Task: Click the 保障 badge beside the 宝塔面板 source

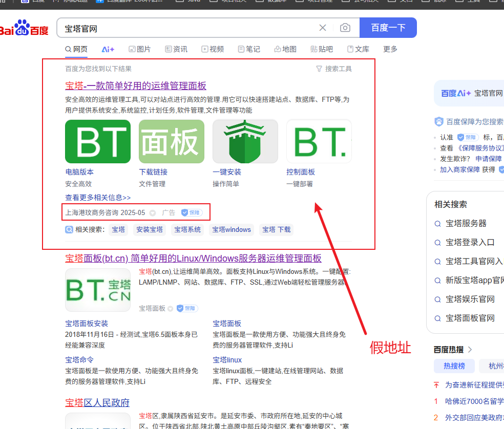Action: tap(187, 308)
